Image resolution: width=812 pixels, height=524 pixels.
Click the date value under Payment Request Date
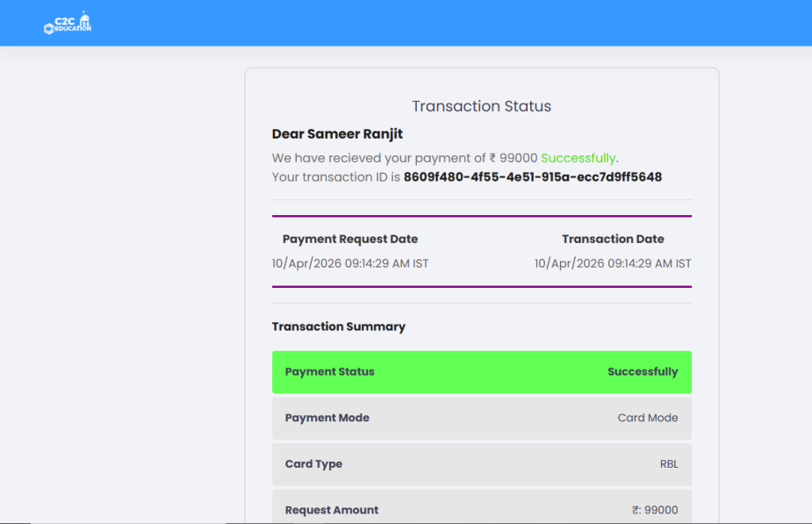349,263
